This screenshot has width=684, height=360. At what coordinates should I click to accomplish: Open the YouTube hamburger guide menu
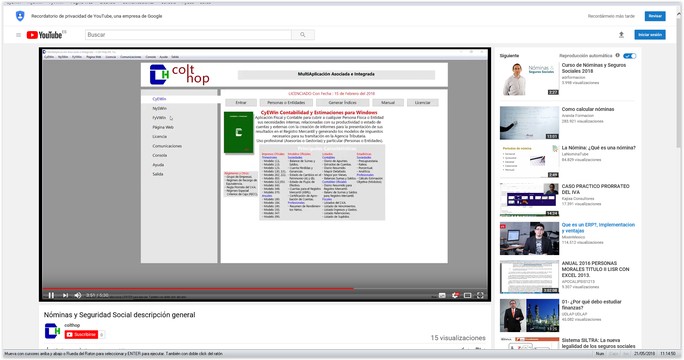tap(18, 35)
